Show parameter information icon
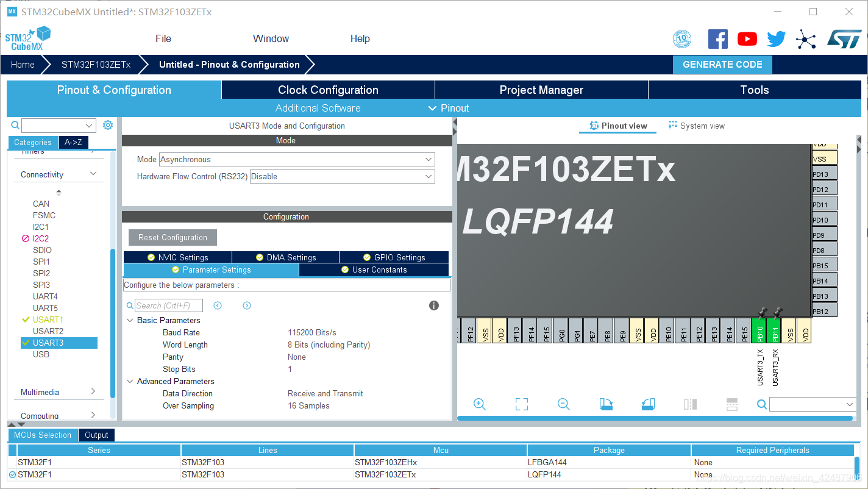868x489 pixels. coord(434,305)
